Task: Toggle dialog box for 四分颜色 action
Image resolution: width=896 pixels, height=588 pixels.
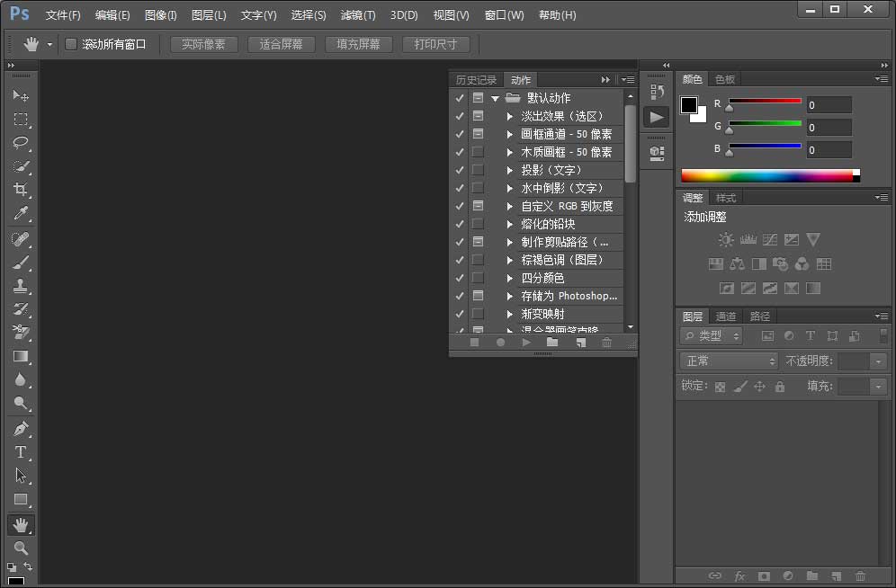Action: click(478, 278)
